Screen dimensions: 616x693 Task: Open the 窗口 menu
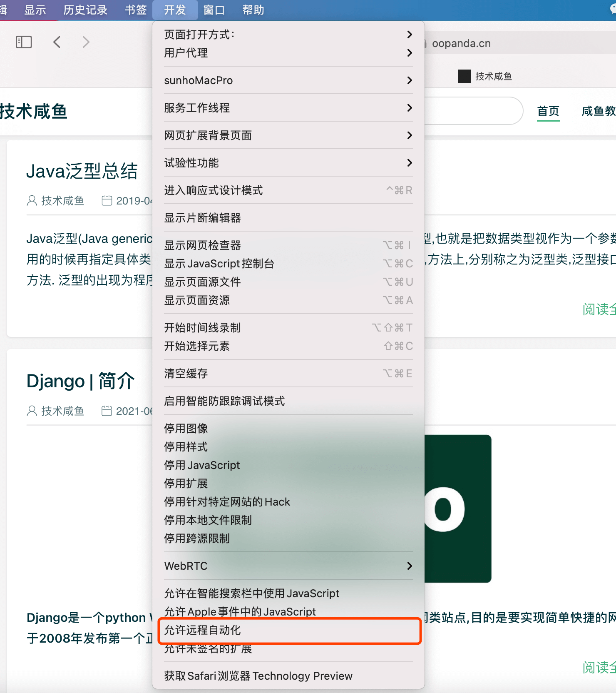[214, 10]
